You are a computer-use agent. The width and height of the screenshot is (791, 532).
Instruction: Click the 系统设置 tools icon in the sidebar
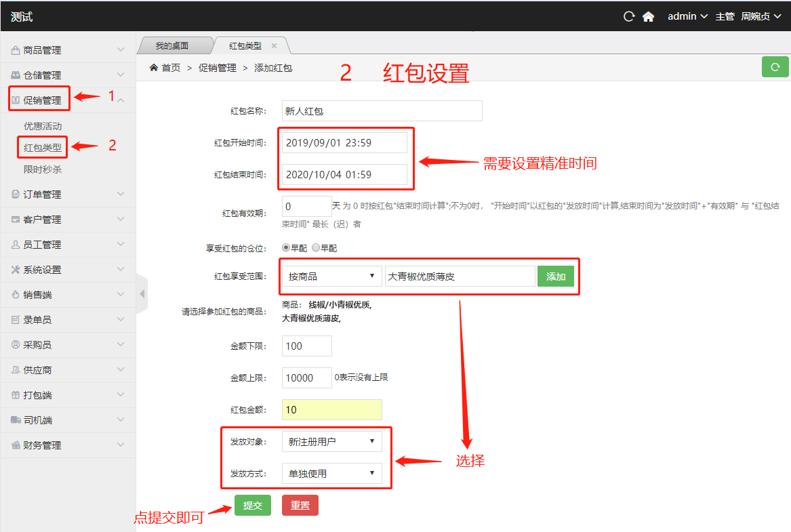15,270
